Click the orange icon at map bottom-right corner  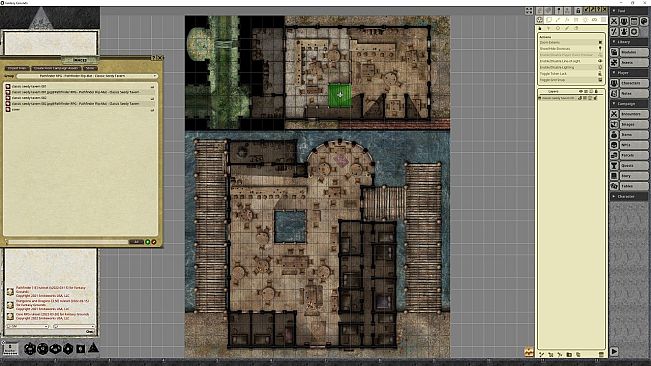[x=529, y=352]
